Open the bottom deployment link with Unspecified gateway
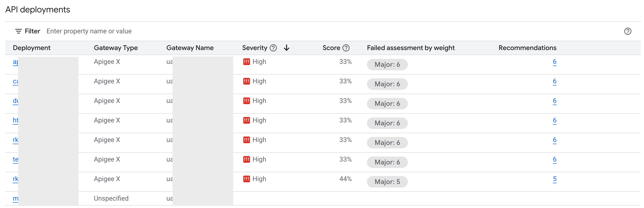 tap(15, 198)
